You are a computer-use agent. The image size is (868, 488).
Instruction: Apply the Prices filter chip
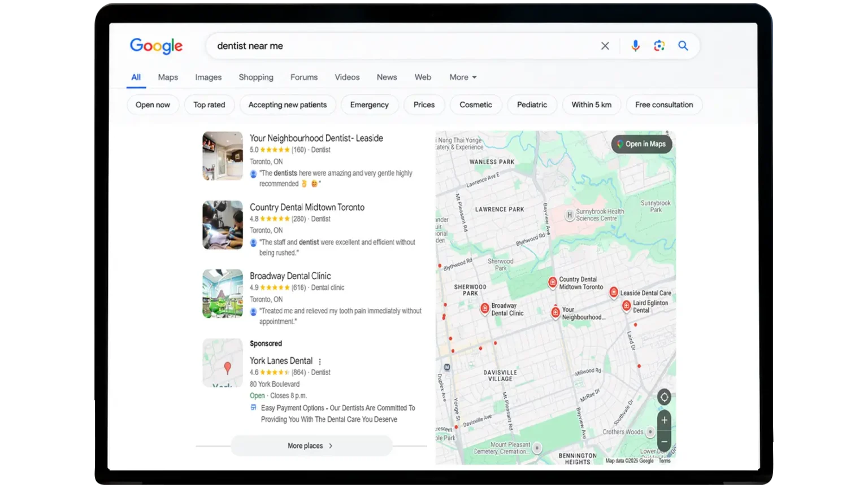coord(424,104)
